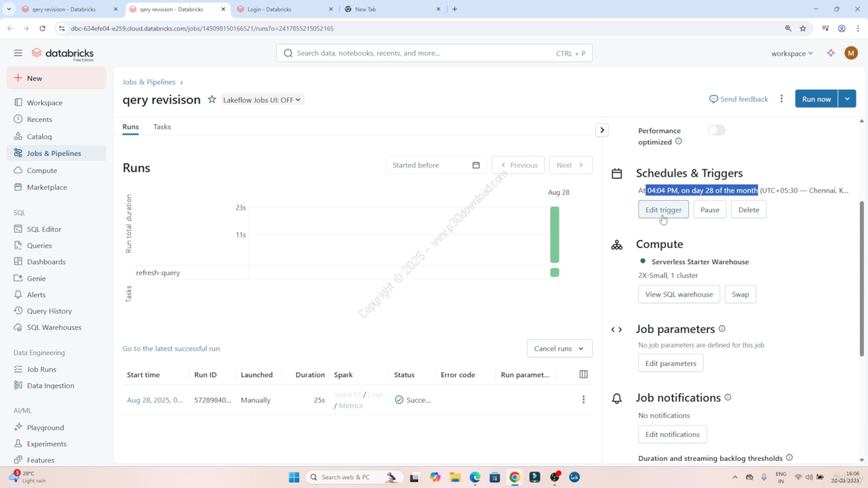Image resolution: width=868 pixels, height=488 pixels.
Task: Collapse the job details side panel
Action: [x=601, y=130]
